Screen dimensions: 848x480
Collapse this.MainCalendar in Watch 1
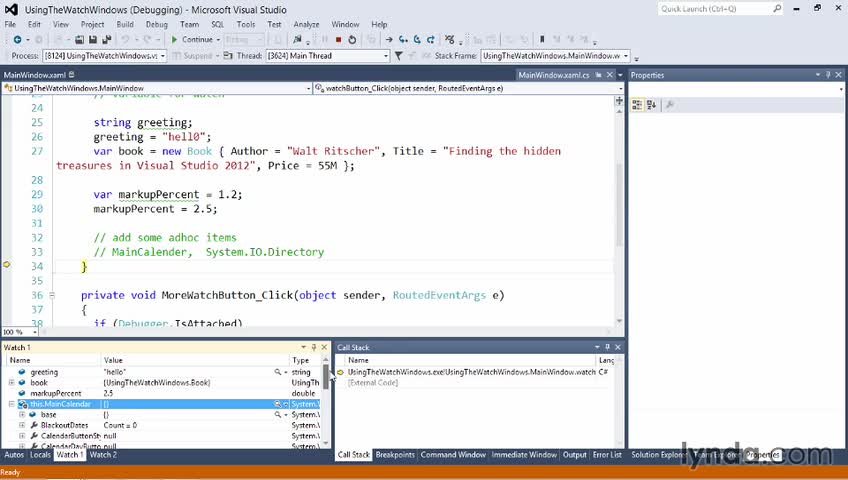tap(11, 404)
